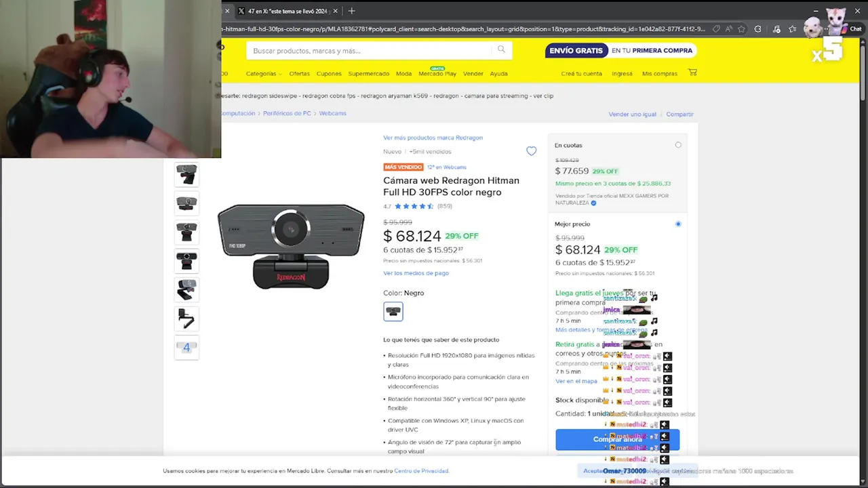Click 'Vender uno igual' link
This screenshot has height=488, width=868.
coord(633,114)
